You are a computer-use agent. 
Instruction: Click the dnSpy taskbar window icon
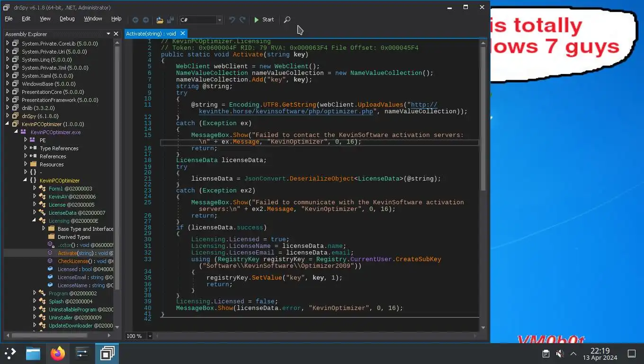click(107, 353)
